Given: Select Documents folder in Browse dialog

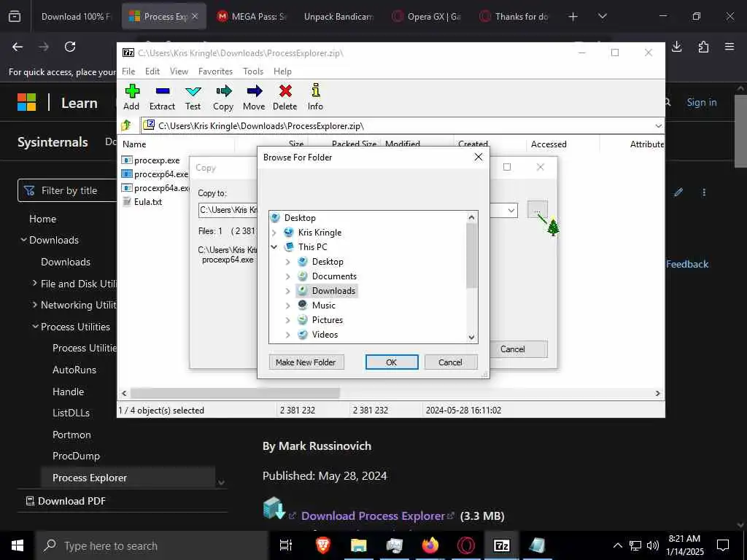Looking at the screenshot, I should [334, 276].
